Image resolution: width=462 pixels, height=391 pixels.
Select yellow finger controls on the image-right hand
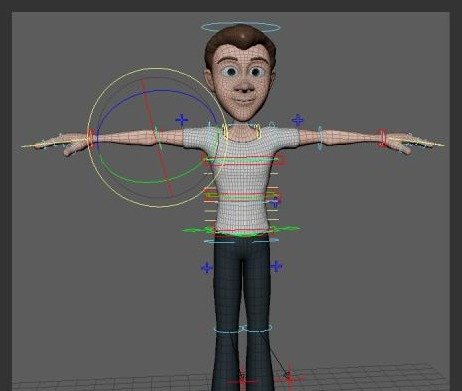(x=418, y=142)
